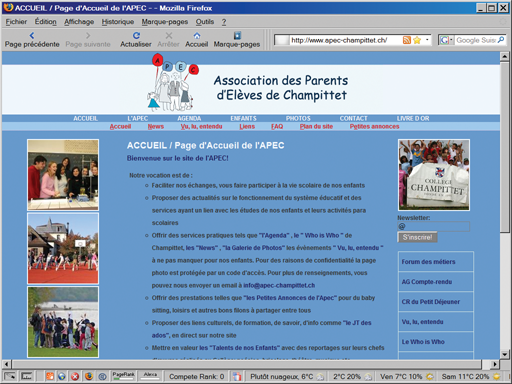Open the Marque-pages toolbar icon

237,35
